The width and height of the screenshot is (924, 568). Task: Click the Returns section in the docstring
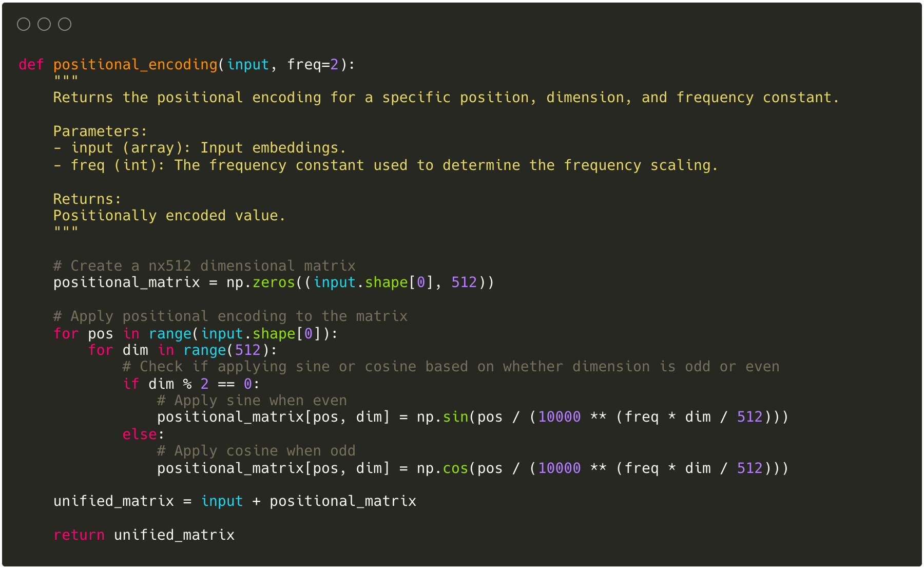(86, 199)
